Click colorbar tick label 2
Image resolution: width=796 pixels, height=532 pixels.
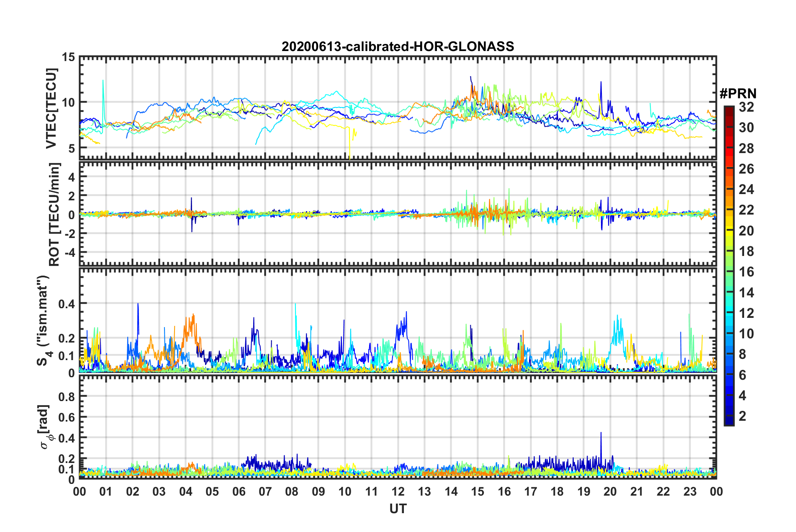point(742,416)
